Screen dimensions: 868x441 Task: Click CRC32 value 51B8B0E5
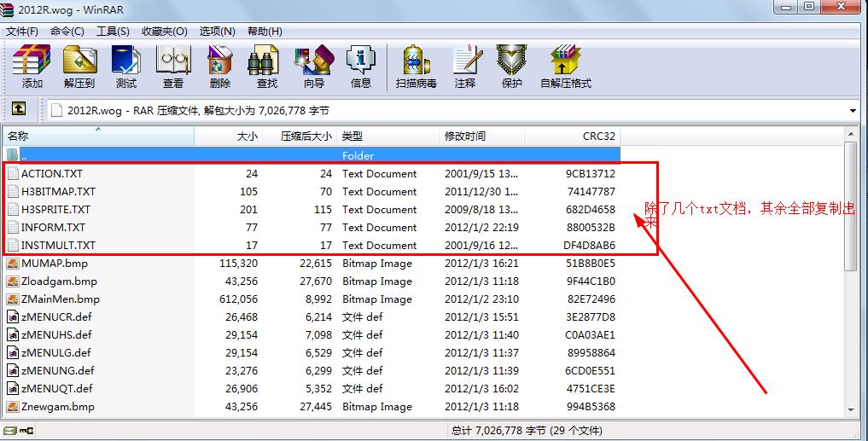[590, 264]
